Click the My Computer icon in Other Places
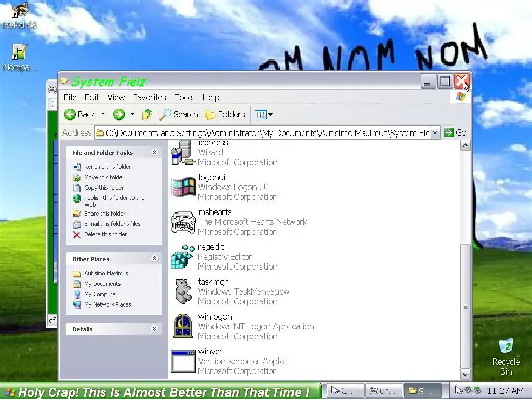Image resolution: width=532 pixels, height=399 pixels. point(77,295)
